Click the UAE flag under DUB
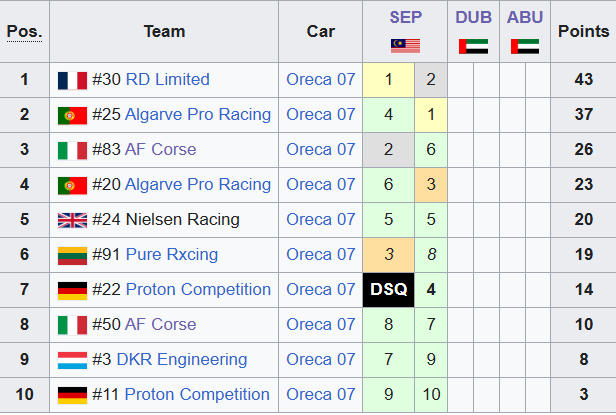Viewport: 616px width, 415px height. tap(473, 46)
